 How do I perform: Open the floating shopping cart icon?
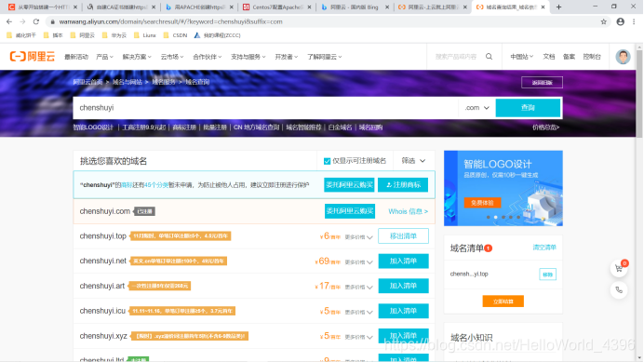coord(619,268)
